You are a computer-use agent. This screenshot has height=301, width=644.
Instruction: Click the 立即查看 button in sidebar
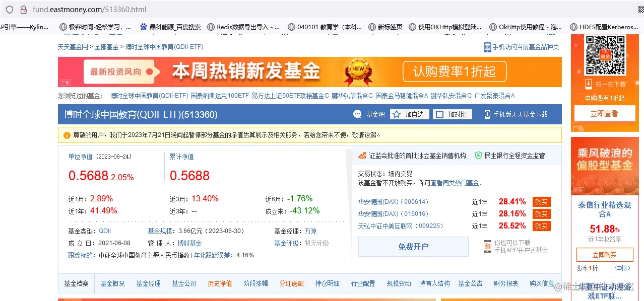click(x=604, y=114)
